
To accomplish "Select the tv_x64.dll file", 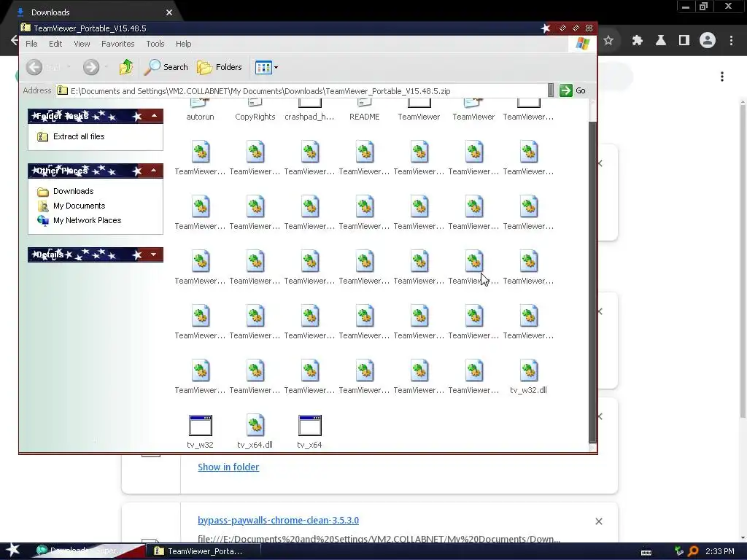I will coord(255,432).
